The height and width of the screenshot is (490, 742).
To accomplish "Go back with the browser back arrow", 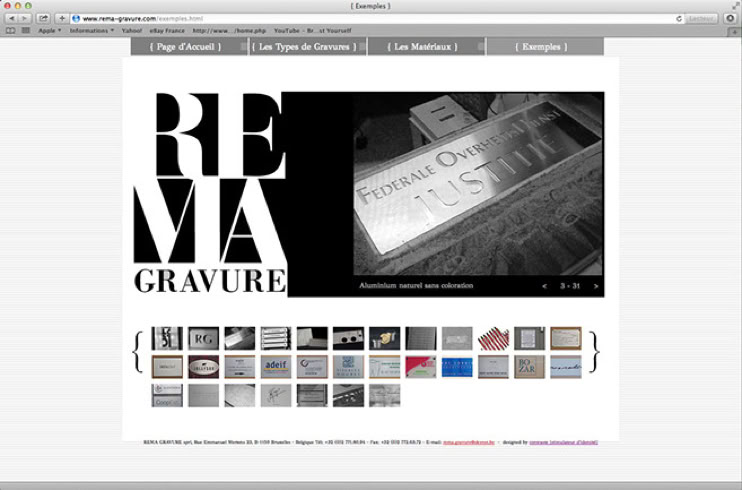I will point(12,18).
